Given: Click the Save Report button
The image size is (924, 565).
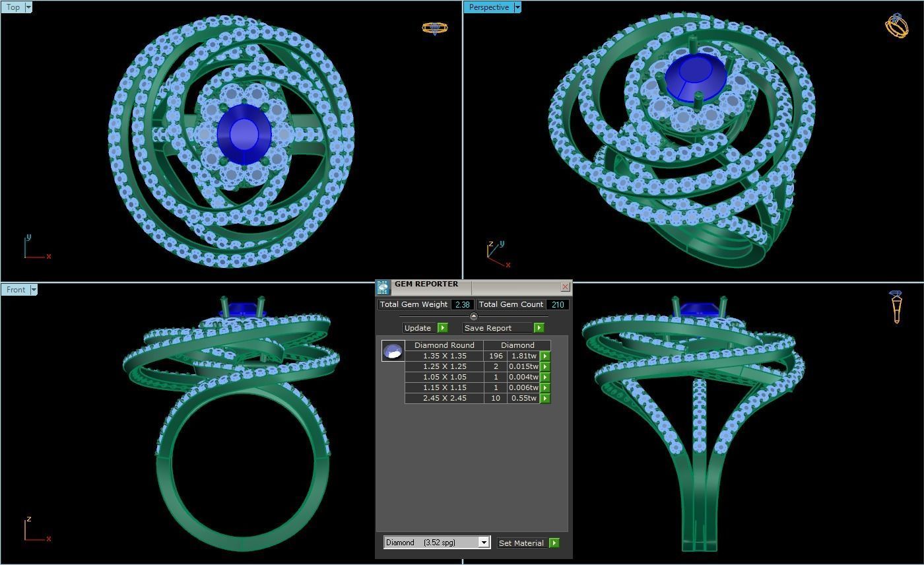Looking at the screenshot, I should click(498, 328).
